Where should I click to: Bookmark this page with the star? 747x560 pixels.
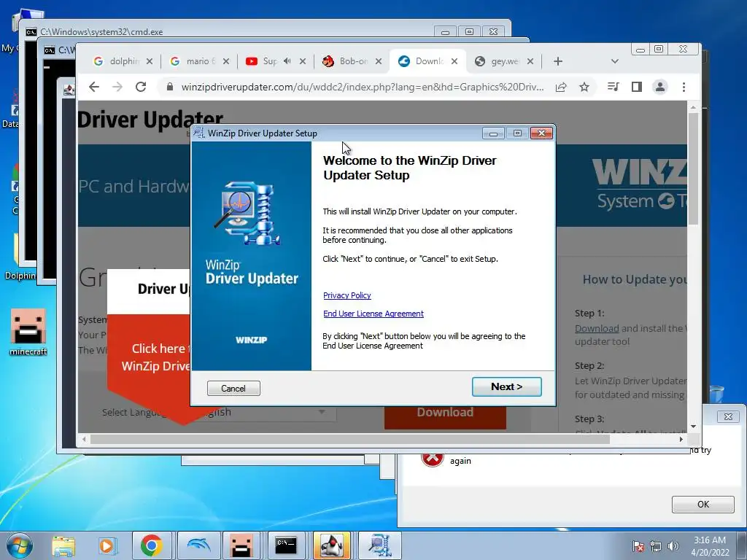coord(584,87)
